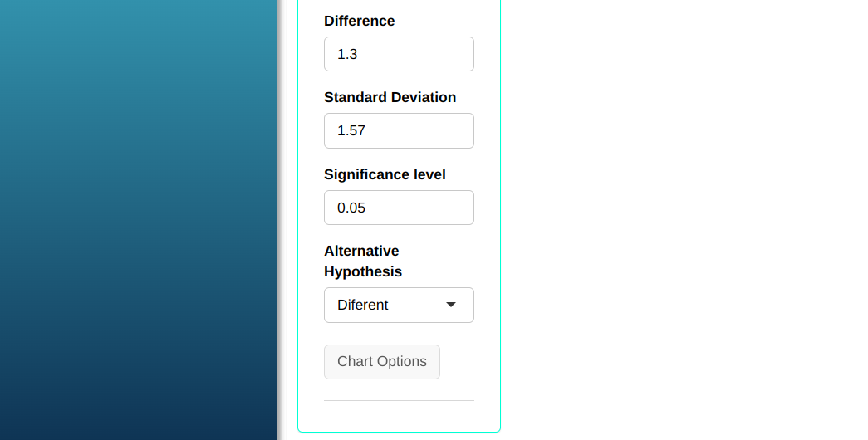This screenshot has height=440, width=868.
Task: Click the Standard Deviation label
Action: 390,97
